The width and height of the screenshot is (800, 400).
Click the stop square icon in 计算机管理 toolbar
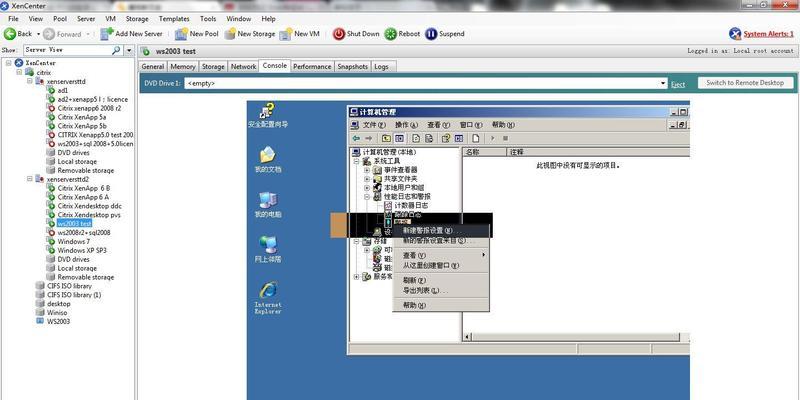(505, 138)
